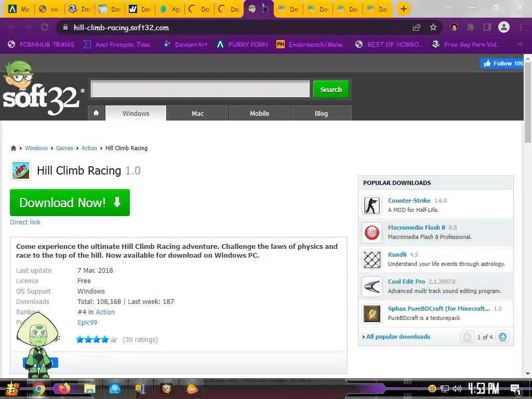
Task: Open the Cool Edit Pro link
Action: pyautogui.click(x=406, y=282)
